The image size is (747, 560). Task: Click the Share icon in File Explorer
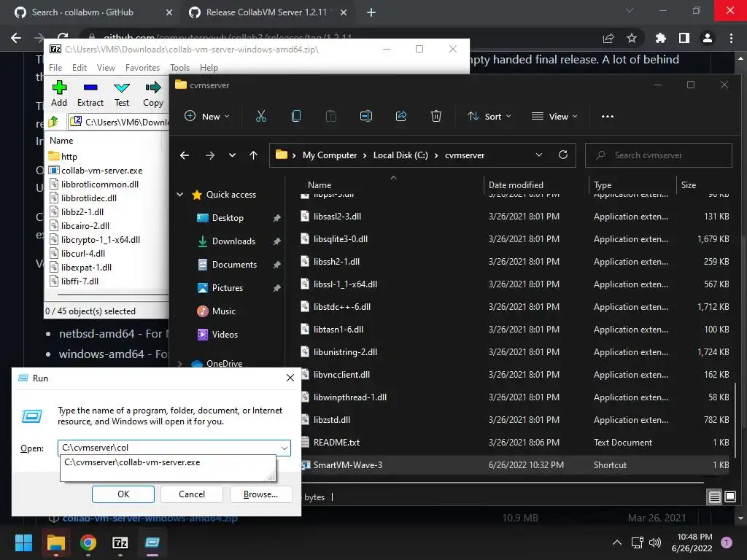[401, 116]
